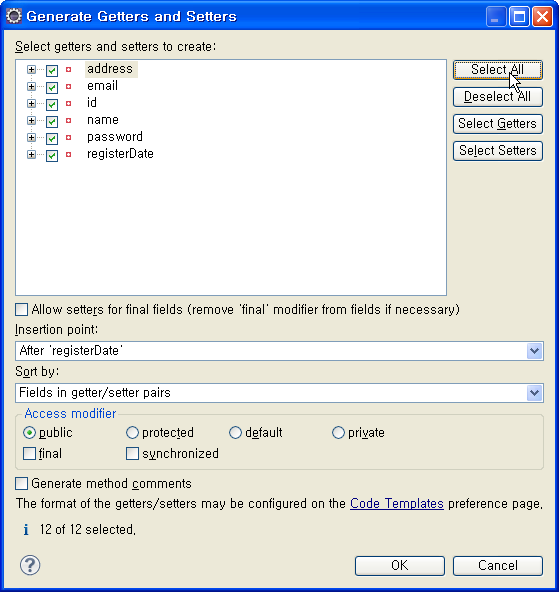This screenshot has width=559, height=592.
Task: Uncheck the address field checkbox
Action: (52, 70)
